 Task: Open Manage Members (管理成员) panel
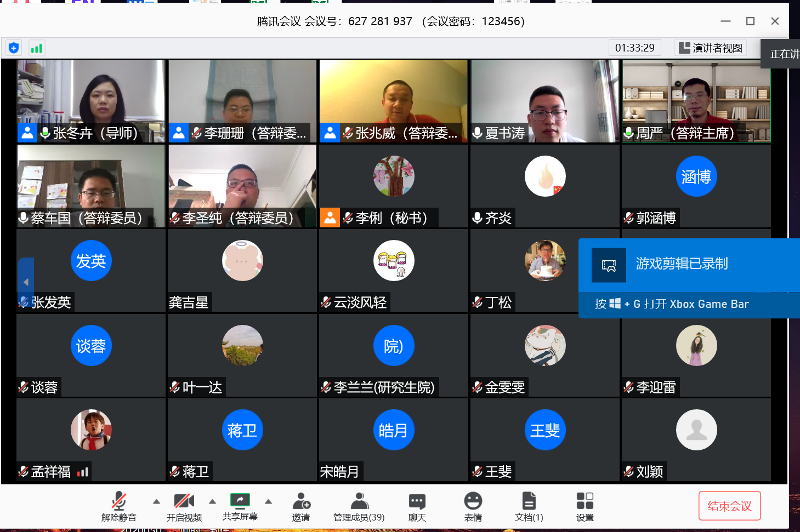pyautogui.click(x=359, y=506)
